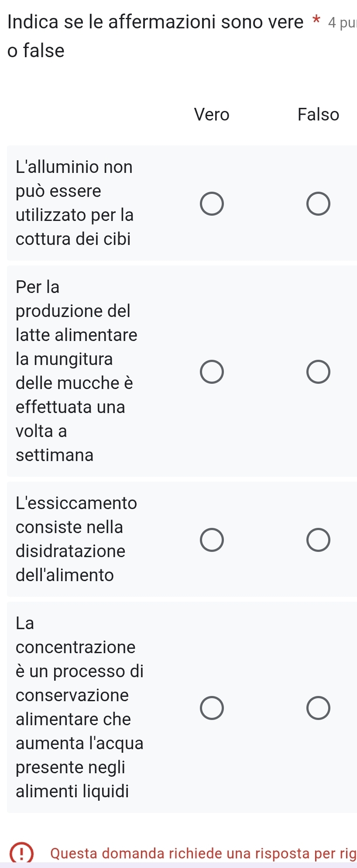
Task: Click the "La concentrazione è un processo" row label
Action: point(79,707)
